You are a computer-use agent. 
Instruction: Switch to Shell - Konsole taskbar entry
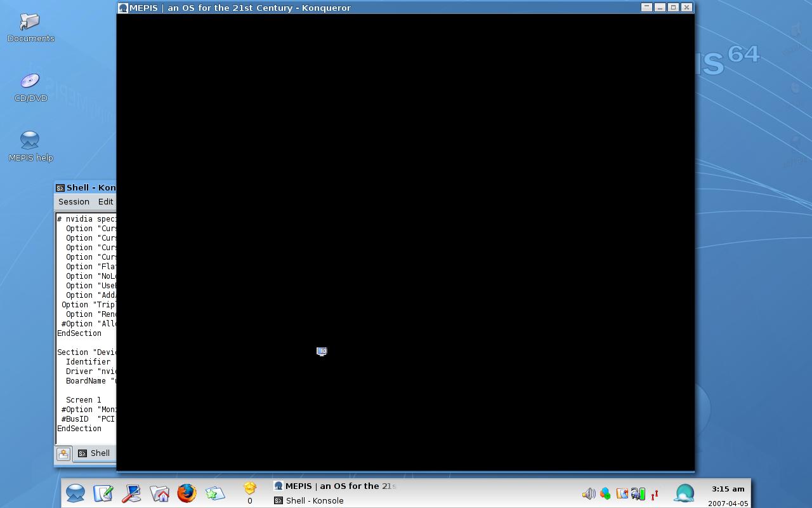click(309, 500)
